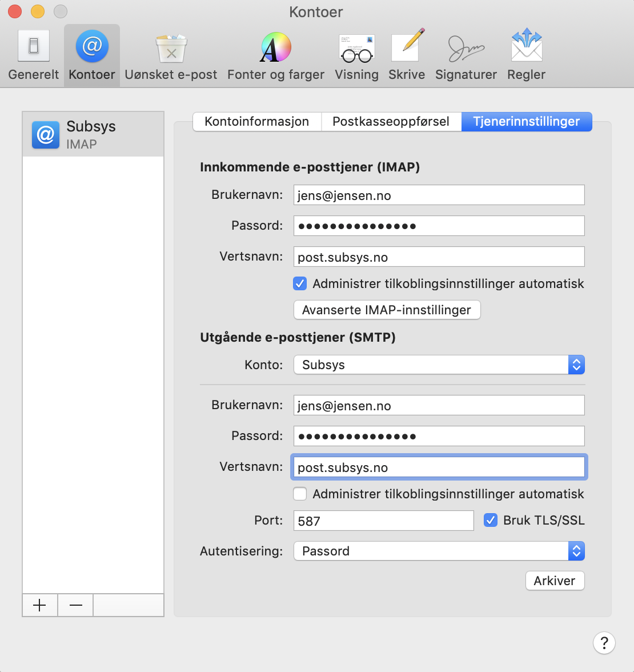This screenshot has height=672, width=634.
Task: Click the IMAP Brukernavn field
Action: click(439, 195)
